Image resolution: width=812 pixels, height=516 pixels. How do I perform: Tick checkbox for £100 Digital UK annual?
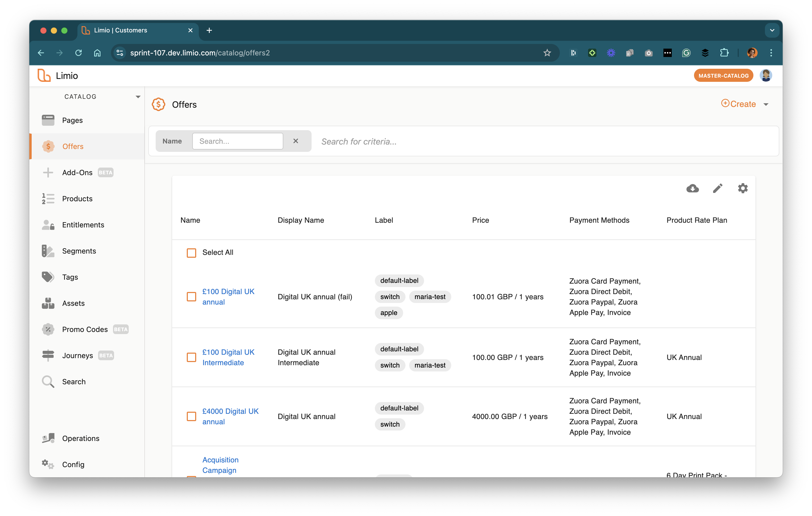click(191, 297)
